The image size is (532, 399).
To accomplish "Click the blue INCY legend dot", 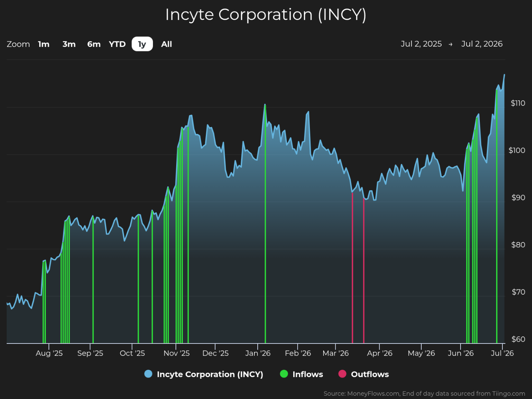I will [148, 374].
